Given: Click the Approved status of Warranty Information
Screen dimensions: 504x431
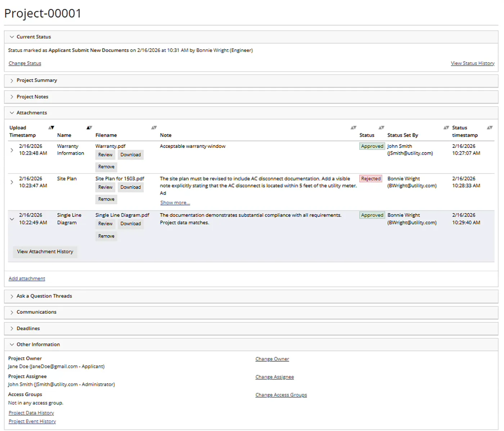Looking at the screenshot, I should click(372, 146).
